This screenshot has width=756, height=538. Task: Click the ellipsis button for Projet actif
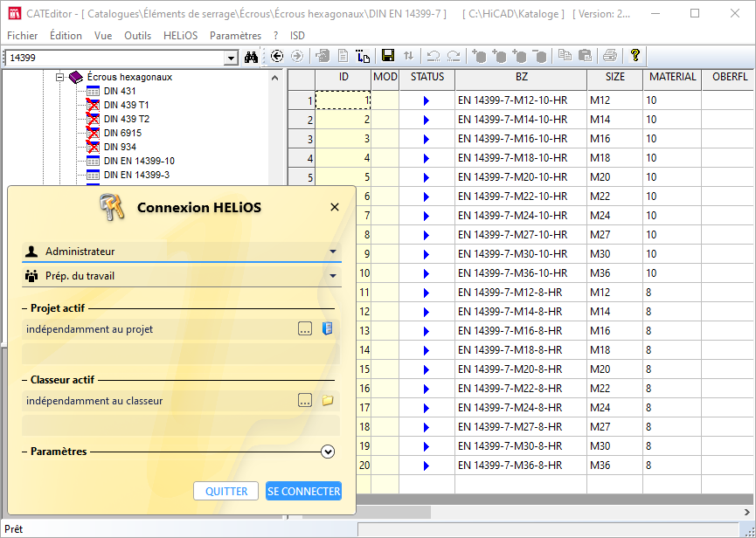coord(305,329)
